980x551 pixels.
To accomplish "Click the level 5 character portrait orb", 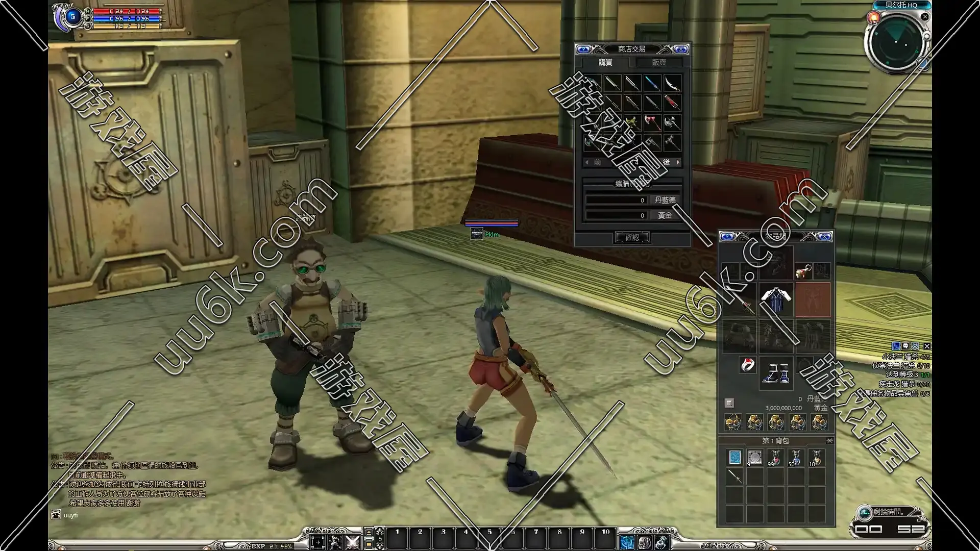I will coord(72,17).
